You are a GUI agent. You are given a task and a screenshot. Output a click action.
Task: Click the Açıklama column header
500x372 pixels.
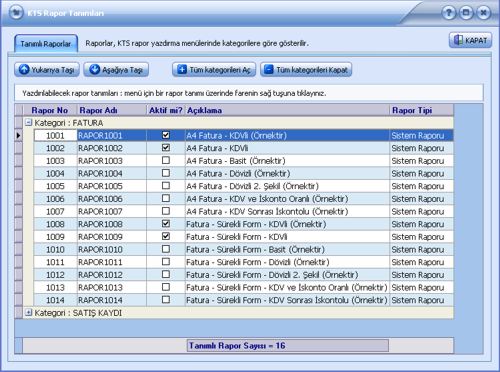pos(287,110)
